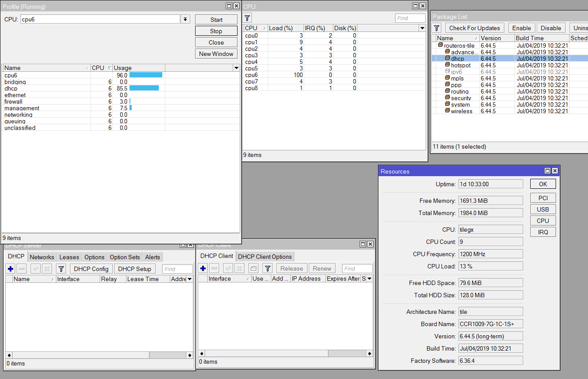Viewport: 588px width, 379px height.
Task: Open column chooser dropdown in DHCP Client table
Action: (369, 278)
